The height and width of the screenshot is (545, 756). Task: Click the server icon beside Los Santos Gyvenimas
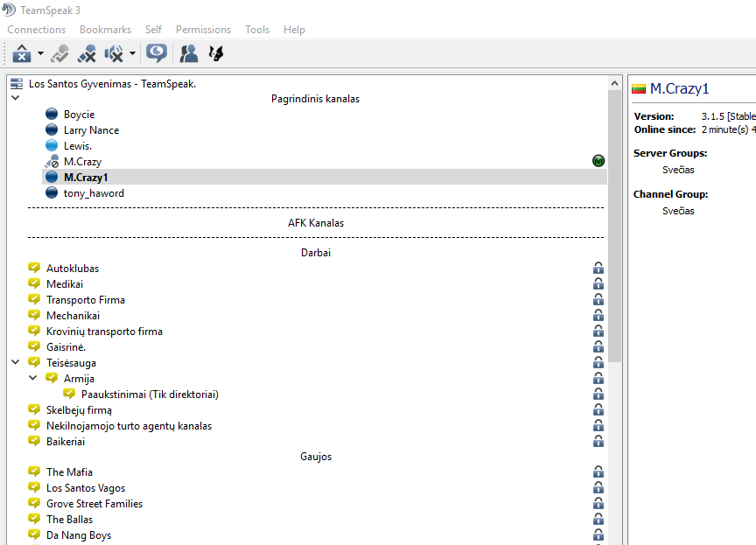pos(17,84)
